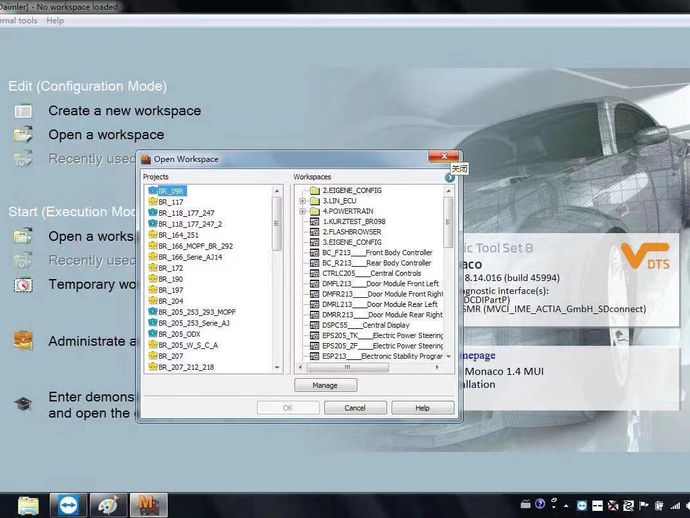The height and width of the screenshot is (518, 690).
Task: Select BC_R213 Rear Body Controller workspace
Action: [377, 263]
